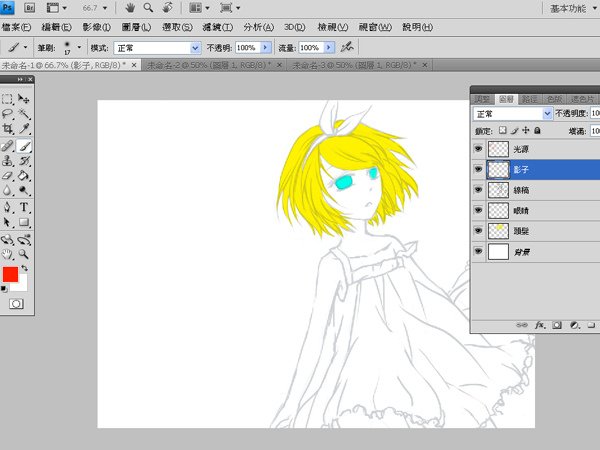600x450 pixels.
Task: Add a layer mask from panel bottom
Action: coord(557,325)
